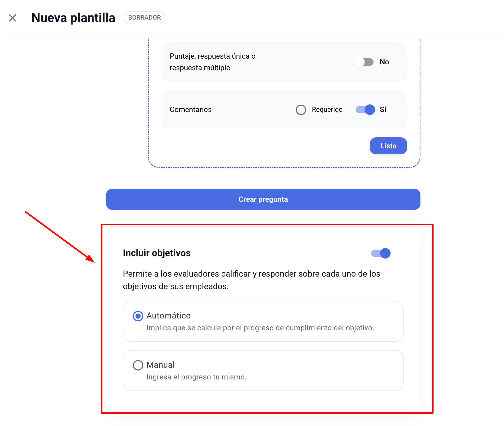The width and height of the screenshot is (504, 426).
Task: Select the Automático radio button
Action: tap(138, 316)
